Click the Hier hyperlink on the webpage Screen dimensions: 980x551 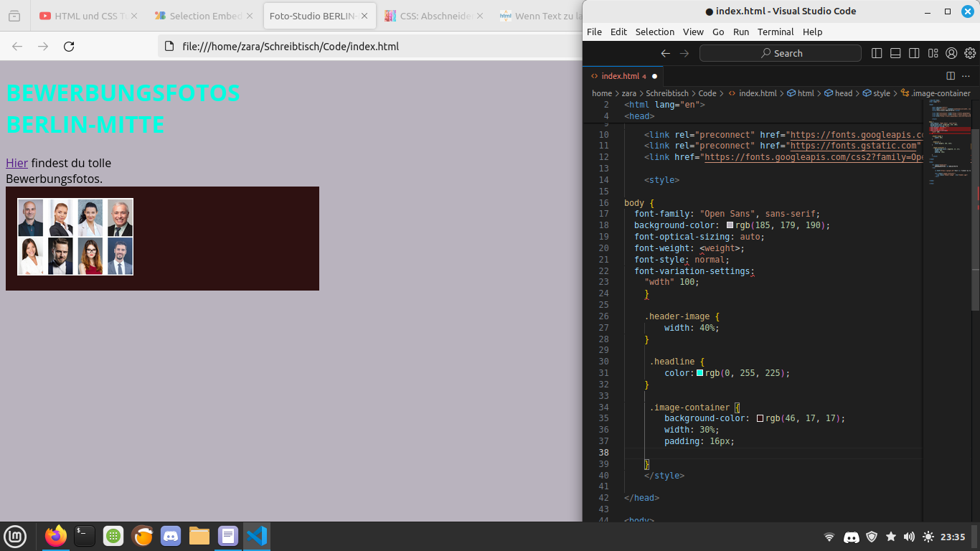pyautogui.click(x=17, y=163)
